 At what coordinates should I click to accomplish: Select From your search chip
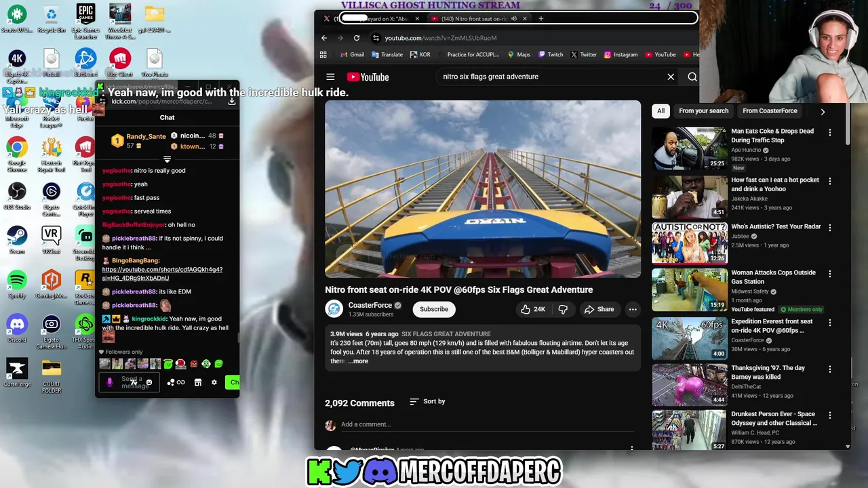pyautogui.click(x=704, y=111)
